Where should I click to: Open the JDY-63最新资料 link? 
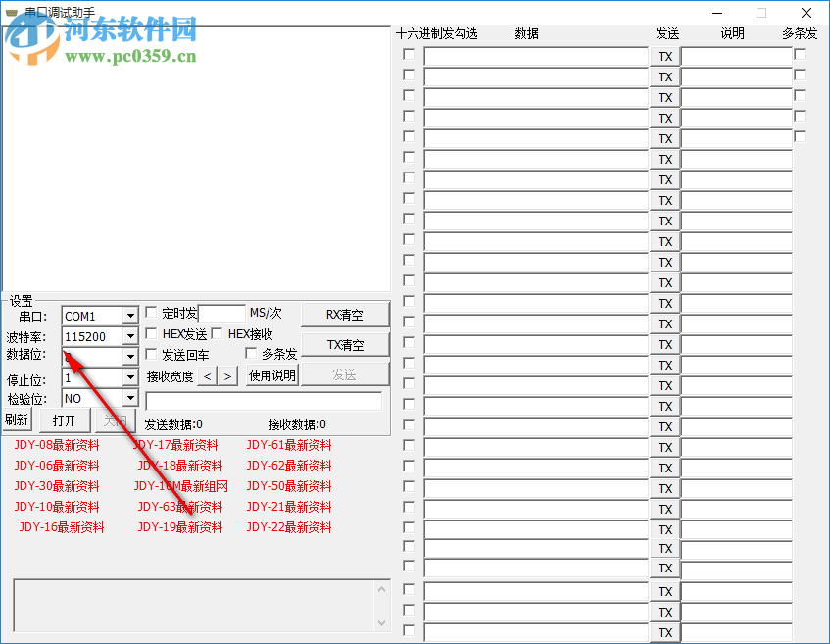tap(180, 507)
